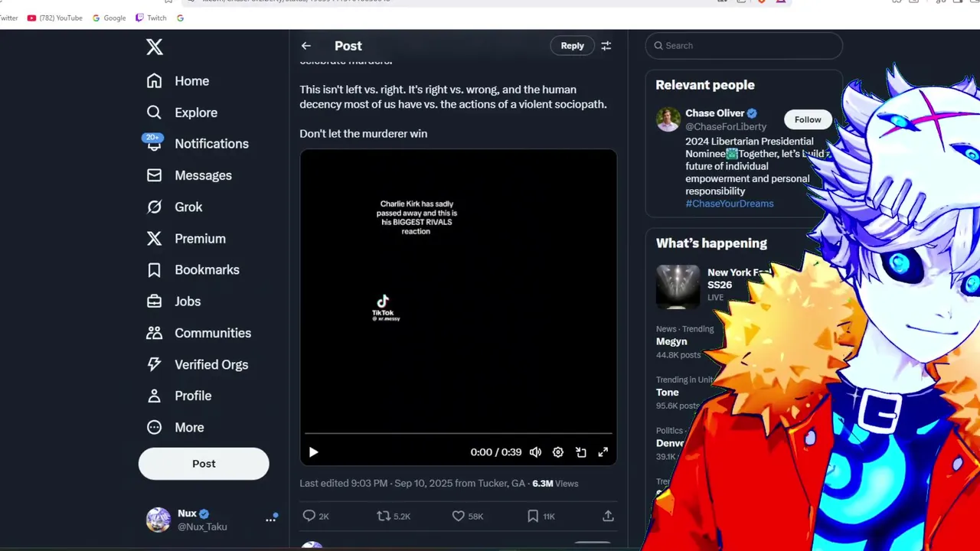The width and height of the screenshot is (980, 551).
Task: Click the Explore magnifier icon
Action: [x=155, y=112]
